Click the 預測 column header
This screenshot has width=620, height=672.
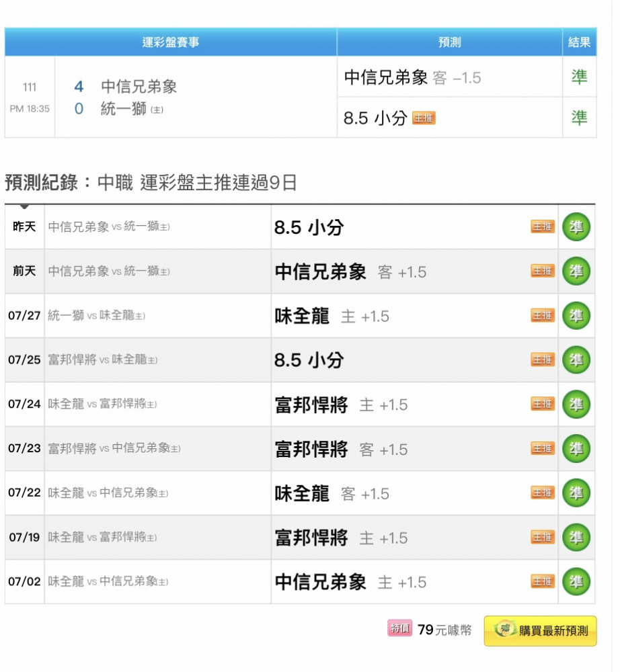[x=449, y=42]
